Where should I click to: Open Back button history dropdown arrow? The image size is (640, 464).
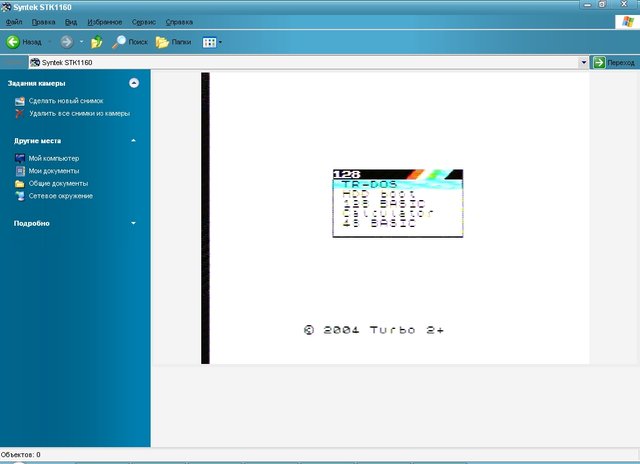[x=50, y=42]
